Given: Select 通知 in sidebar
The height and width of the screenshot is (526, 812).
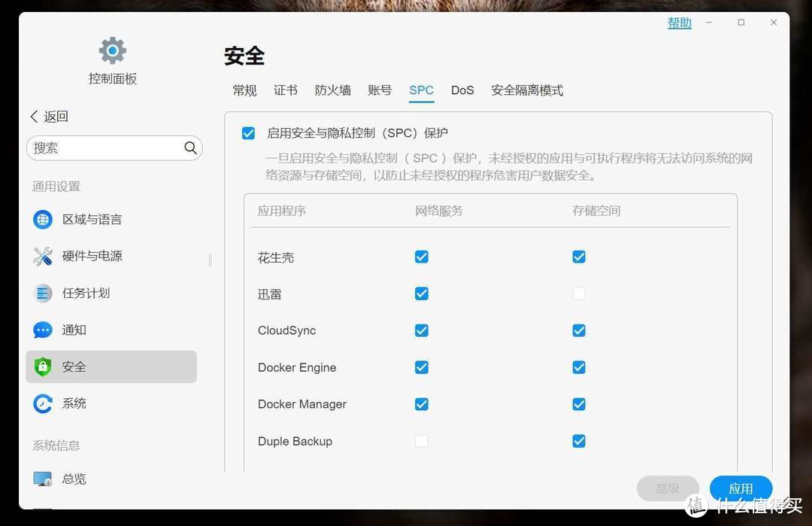Looking at the screenshot, I should pyautogui.click(x=111, y=330).
